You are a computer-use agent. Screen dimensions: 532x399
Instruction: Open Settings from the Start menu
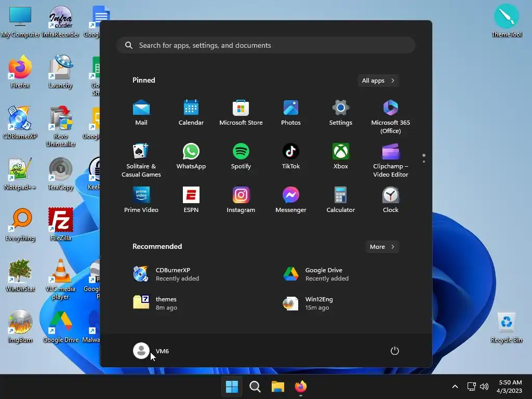[341, 113]
